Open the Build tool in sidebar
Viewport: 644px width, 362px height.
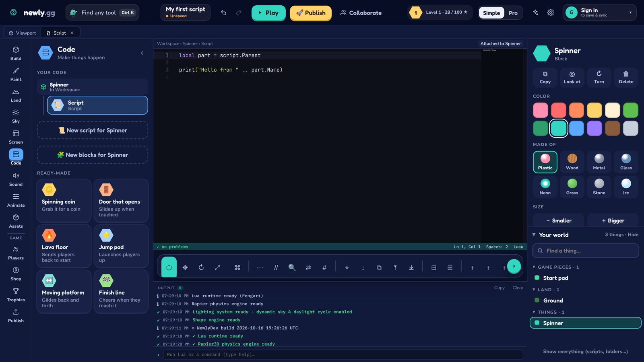point(16,53)
